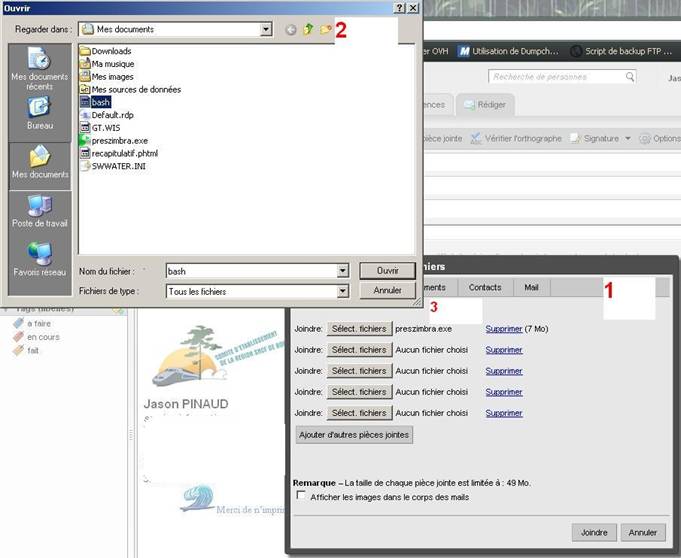
Task: Click the back navigation arrow icon
Action: 291,30
